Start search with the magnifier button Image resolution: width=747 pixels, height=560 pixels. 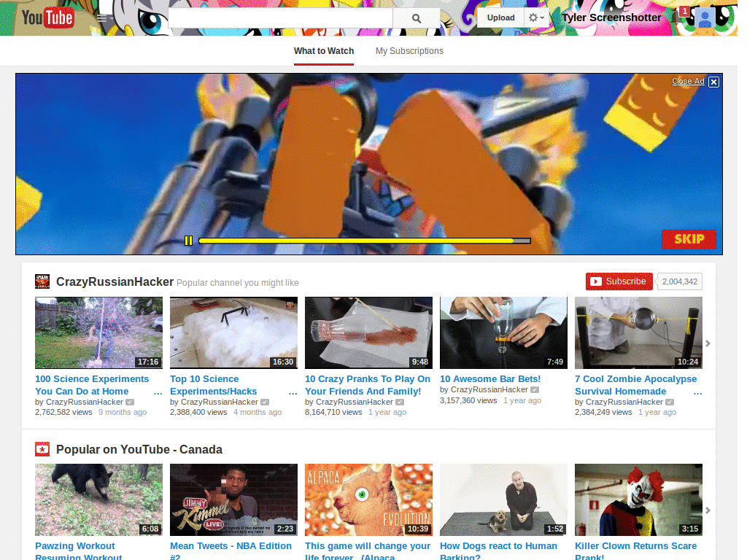(x=416, y=18)
